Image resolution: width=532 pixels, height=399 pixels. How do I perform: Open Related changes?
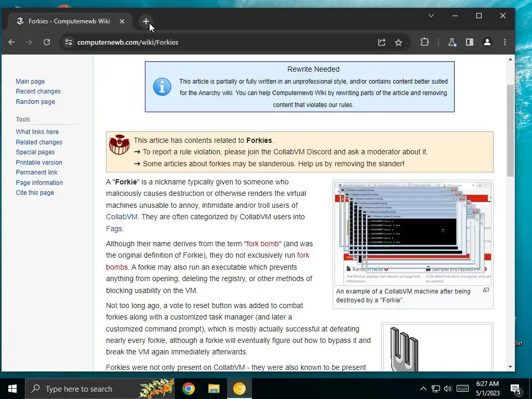pos(39,142)
